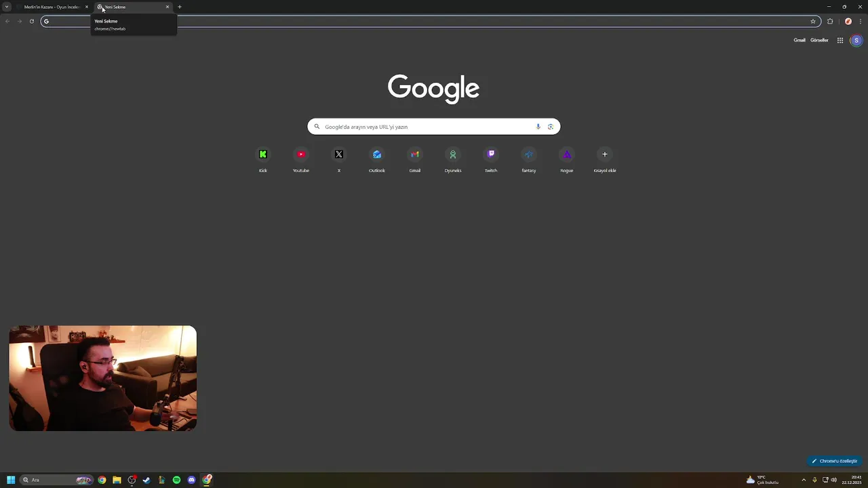Go back with the back arrow
Screen dimensions: 868x488
click(x=7, y=21)
